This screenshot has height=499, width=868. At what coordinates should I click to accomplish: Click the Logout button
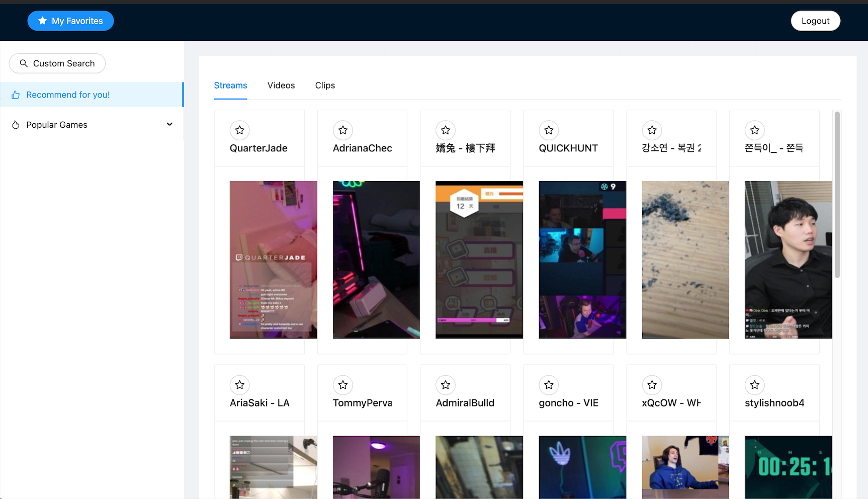(x=815, y=21)
